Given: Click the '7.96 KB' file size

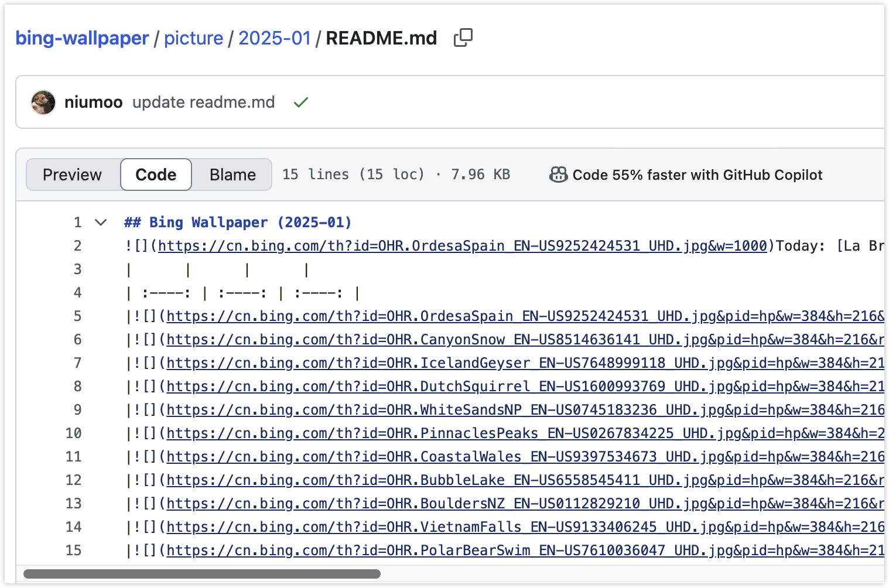Looking at the screenshot, I should [x=480, y=175].
